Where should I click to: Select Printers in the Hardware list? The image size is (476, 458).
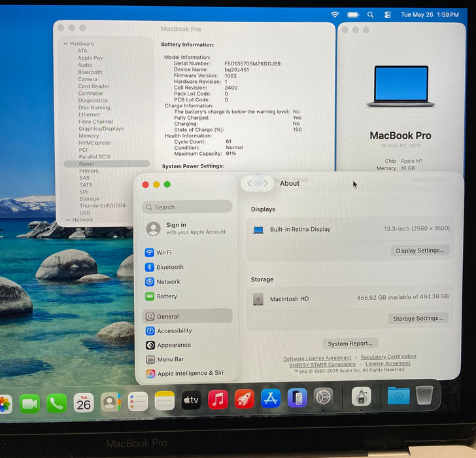click(x=89, y=171)
